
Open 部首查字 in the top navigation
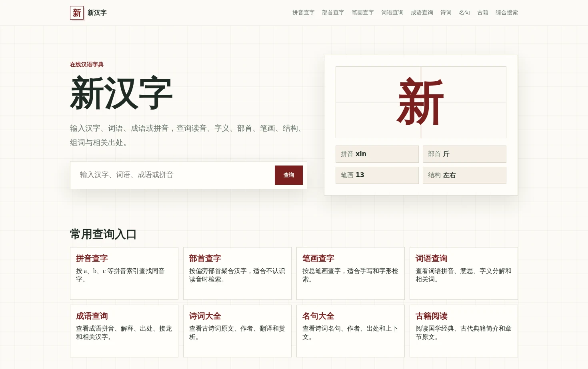point(333,13)
